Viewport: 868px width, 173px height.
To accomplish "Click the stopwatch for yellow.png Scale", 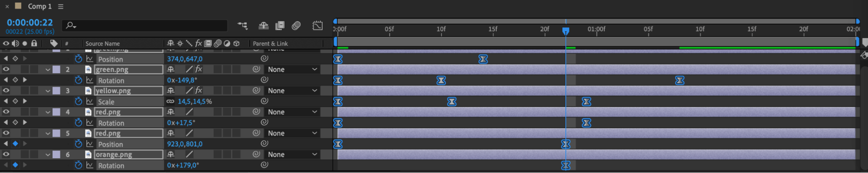I will (x=78, y=101).
